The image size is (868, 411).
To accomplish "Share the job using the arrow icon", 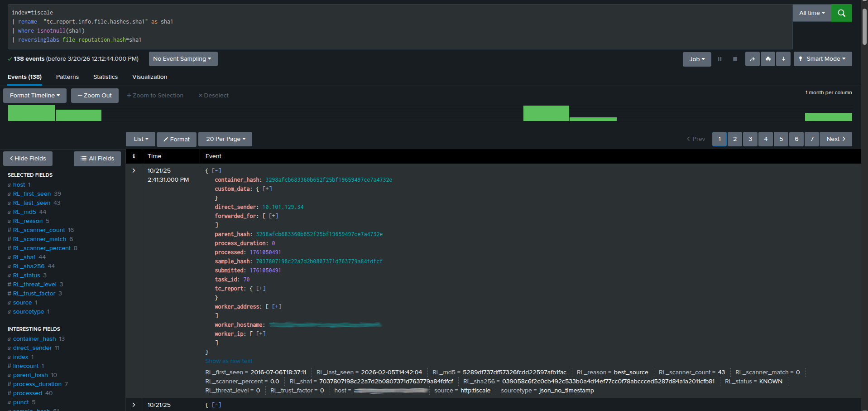I will click(x=752, y=59).
